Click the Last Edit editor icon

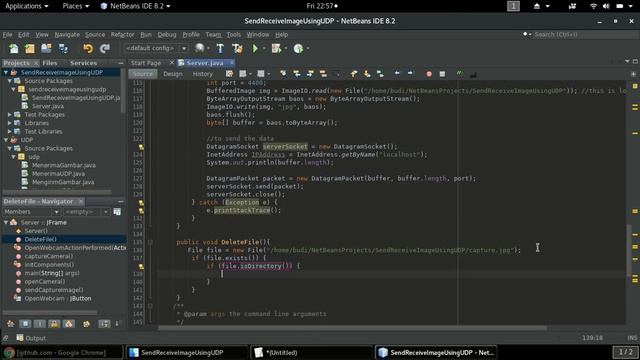pyautogui.click(x=229, y=74)
